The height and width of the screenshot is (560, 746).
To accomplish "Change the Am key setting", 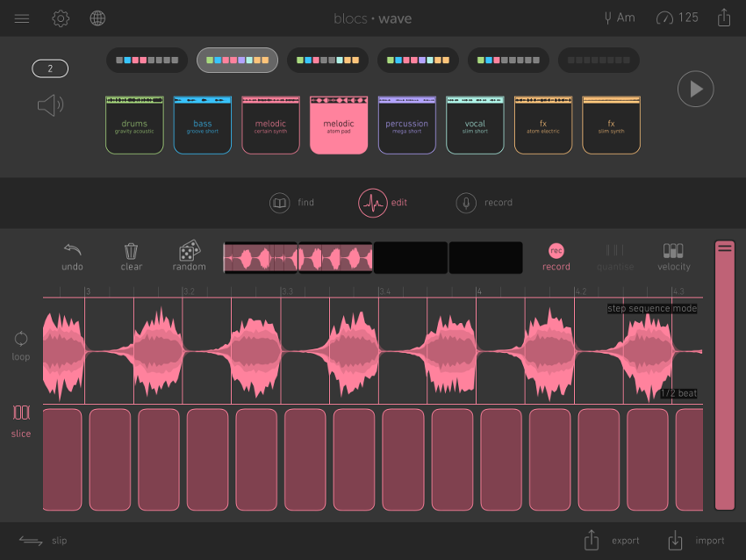I will (x=620, y=18).
